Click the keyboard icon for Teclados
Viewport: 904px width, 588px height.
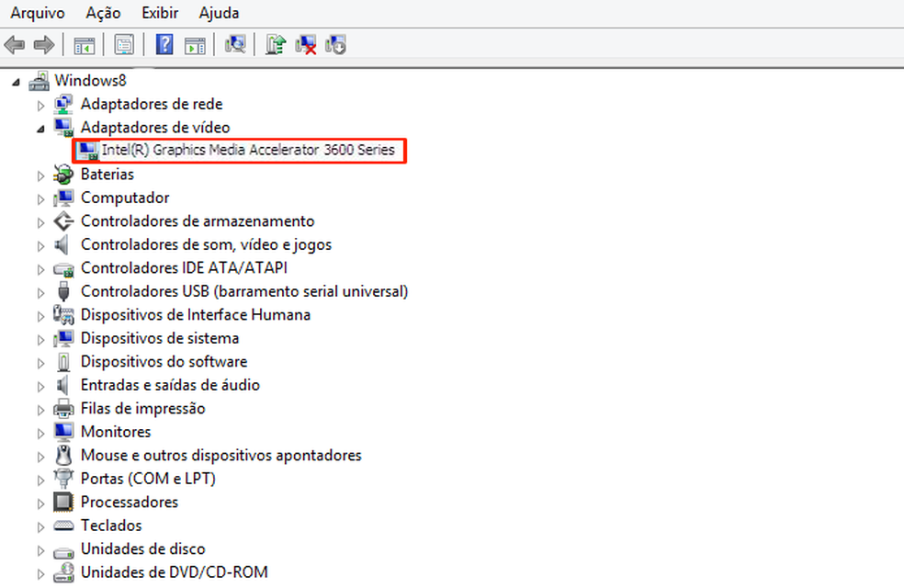click(63, 526)
